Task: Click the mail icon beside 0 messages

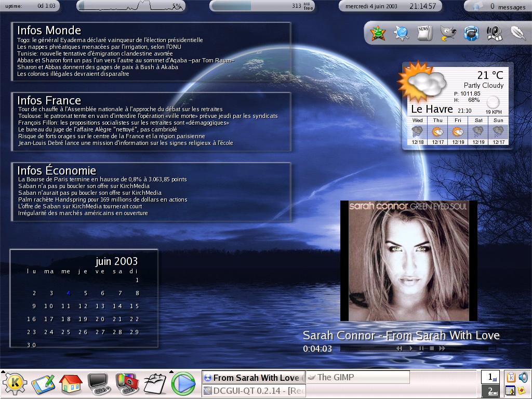Action: pos(478,6)
